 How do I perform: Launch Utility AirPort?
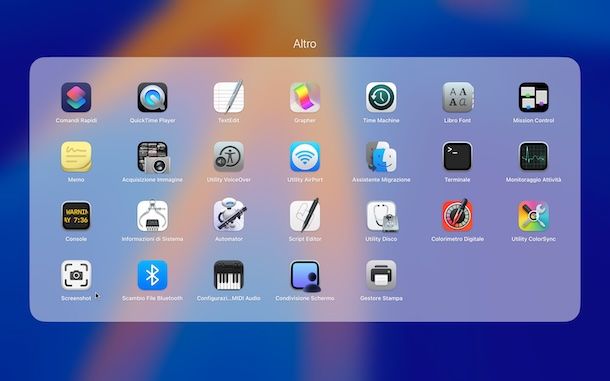(x=305, y=156)
